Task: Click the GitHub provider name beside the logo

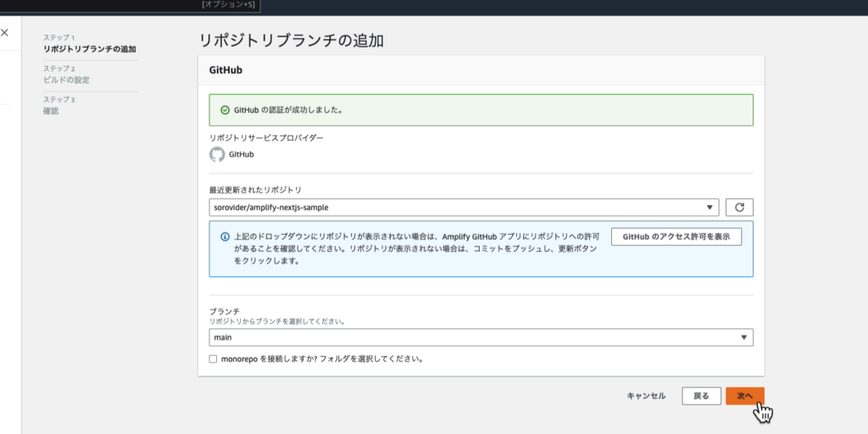Action: click(x=242, y=154)
